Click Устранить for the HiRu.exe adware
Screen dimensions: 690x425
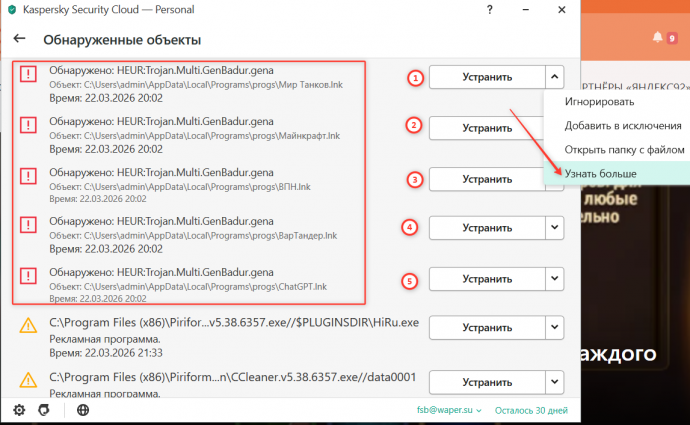click(487, 329)
